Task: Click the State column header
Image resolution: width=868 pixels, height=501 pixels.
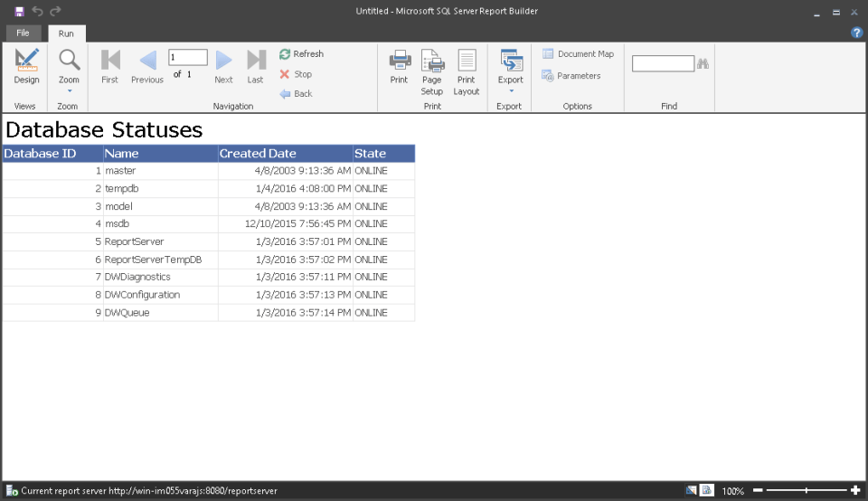Action: [x=384, y=154]
